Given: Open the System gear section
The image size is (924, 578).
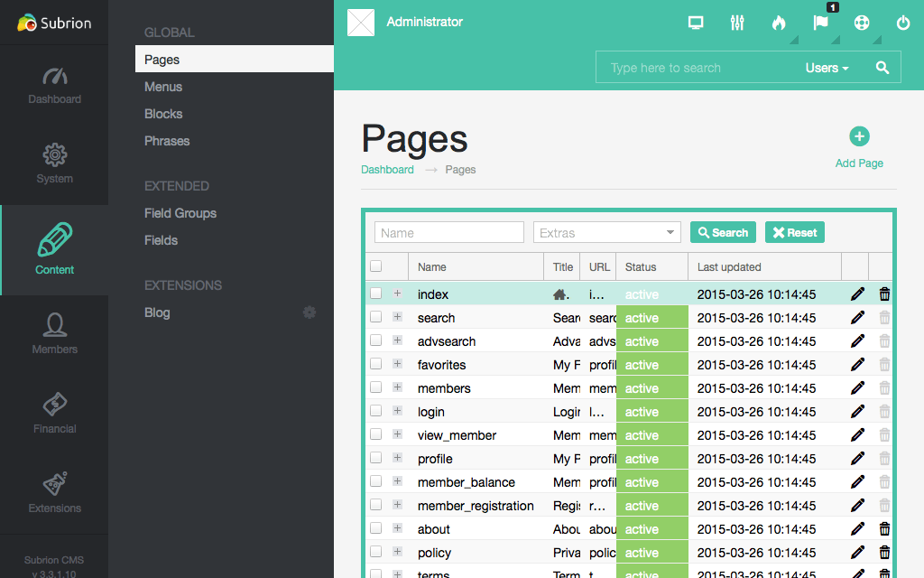Looking at the screenshot, I should (54, 164).
